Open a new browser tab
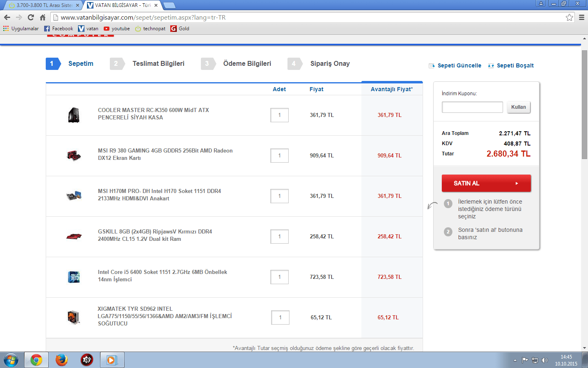The image size is (588, 368). 169,5
